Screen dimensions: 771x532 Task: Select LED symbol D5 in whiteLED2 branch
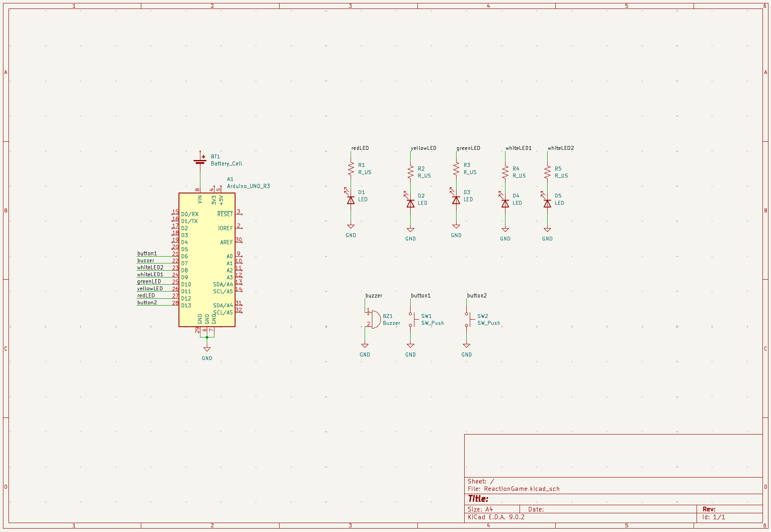pyautogui.click(x=548, y=203)
